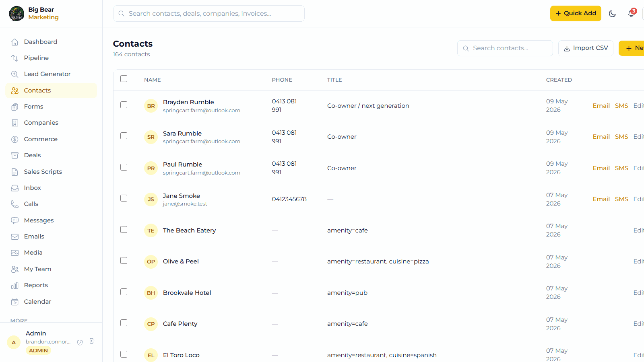Select Paul Rumble's row checkbox
Screen dimensions: 644x362
click(x=124, y=167)
